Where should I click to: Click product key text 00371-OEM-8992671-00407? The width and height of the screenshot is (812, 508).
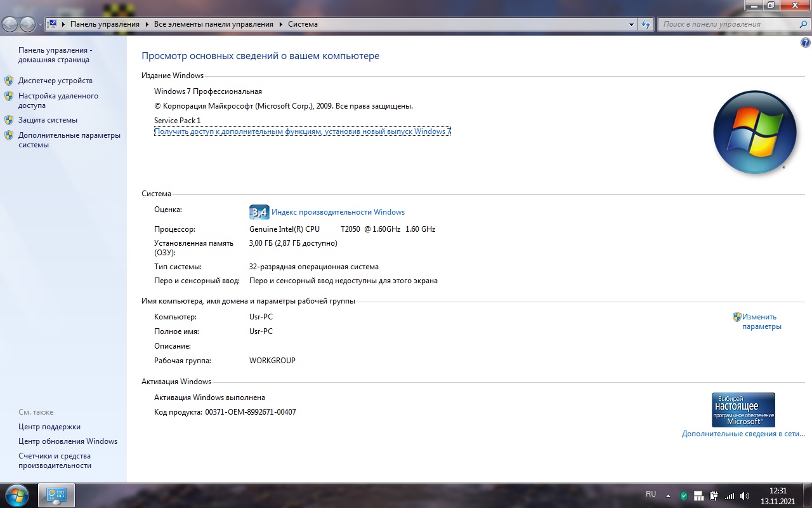251,412
